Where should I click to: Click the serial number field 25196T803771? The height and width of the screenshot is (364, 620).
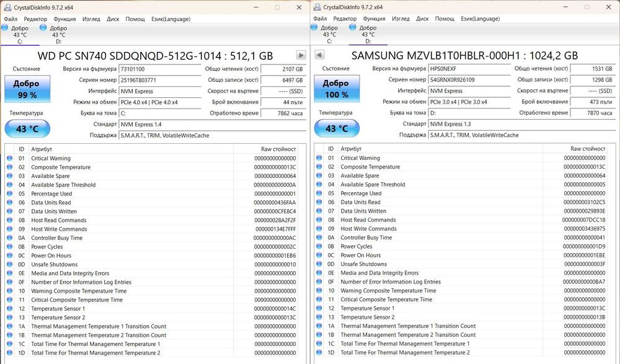(160, 80)
